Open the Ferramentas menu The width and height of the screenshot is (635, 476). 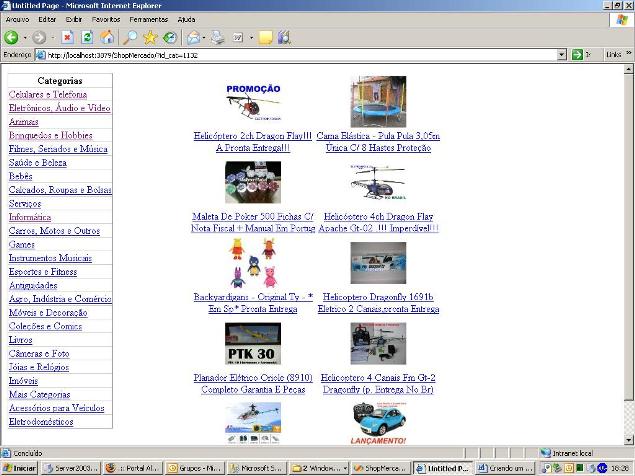[x=149, y=19]
